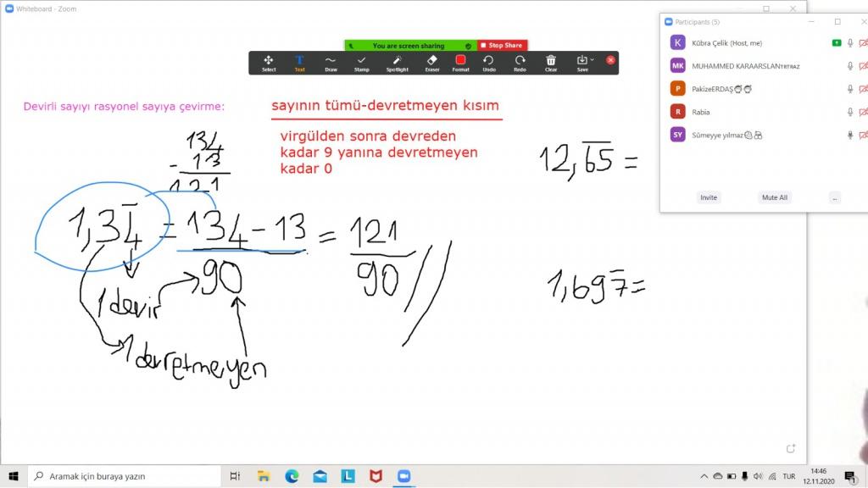The height and width of the screenshot is (488, 868).
Task: Undo the last annotation
Action: click(489, 63)
